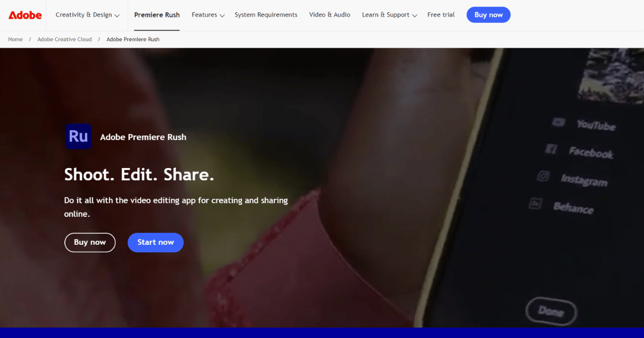The width and height of the screenshot is (644, 338).
Task: Click the Facebook icon in the phone screen
Action: pos(551,149)
